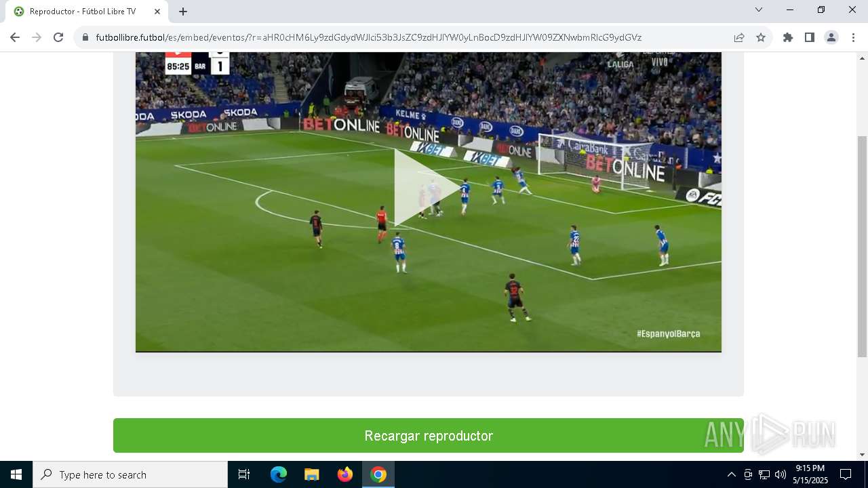Open the notifications center icon
This screenshot has width=868, height=488.
(846, 474)
